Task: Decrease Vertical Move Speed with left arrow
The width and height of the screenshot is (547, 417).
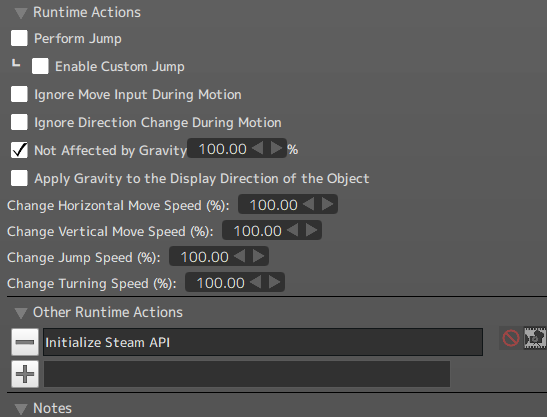Action: coord(292,230)
